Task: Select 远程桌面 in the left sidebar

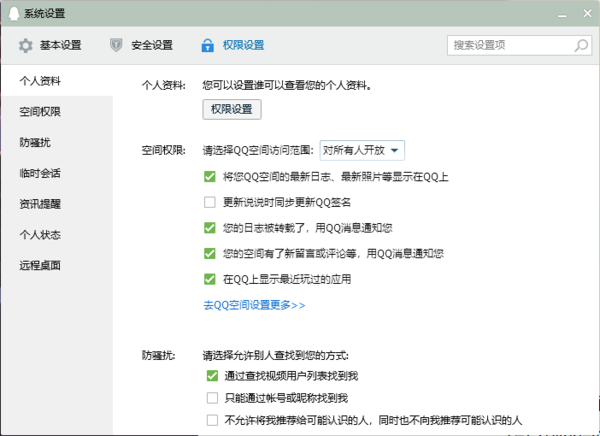Action: point(40,265)
